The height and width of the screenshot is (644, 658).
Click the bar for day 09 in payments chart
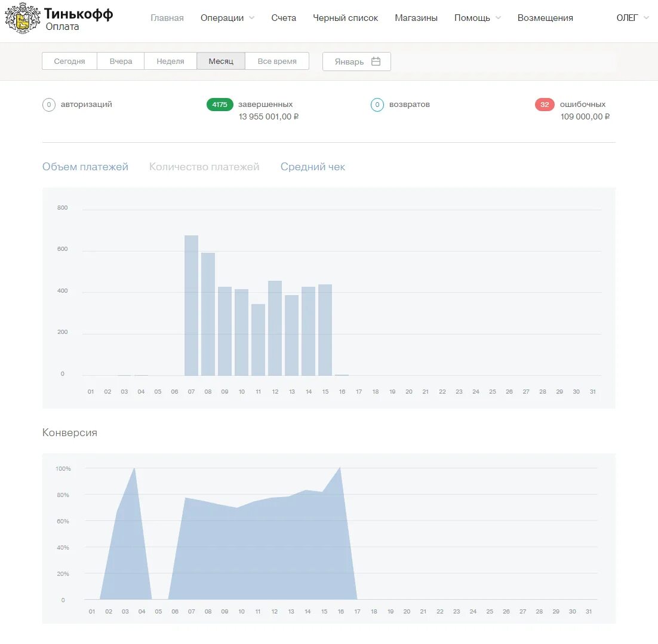pyautogui.click(x=225, y=331)
